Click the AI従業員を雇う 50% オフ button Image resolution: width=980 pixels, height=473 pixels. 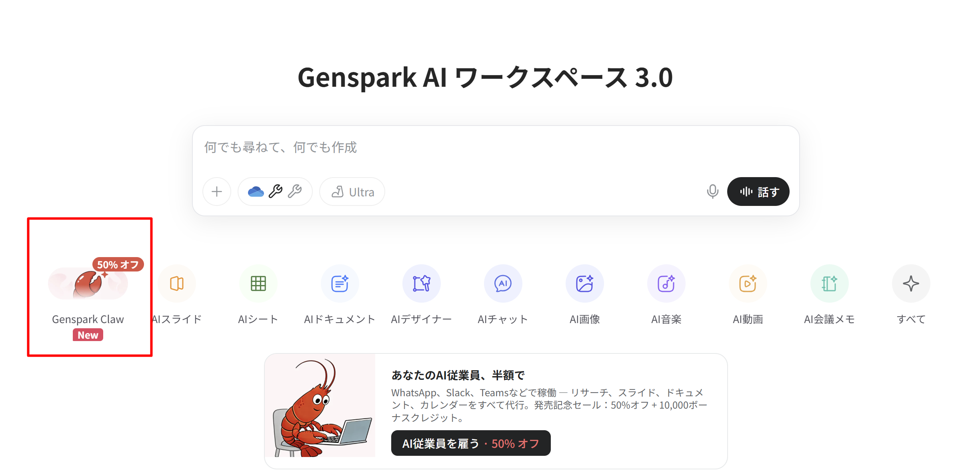pyautogui.click(x=471, y=443)
